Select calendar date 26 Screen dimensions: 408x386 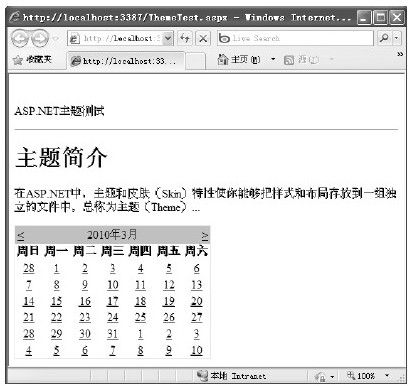click(169, 318)
